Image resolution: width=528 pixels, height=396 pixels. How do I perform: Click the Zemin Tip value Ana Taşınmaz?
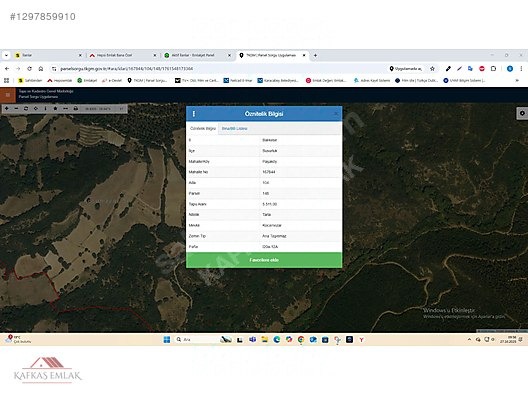(274, 236)
